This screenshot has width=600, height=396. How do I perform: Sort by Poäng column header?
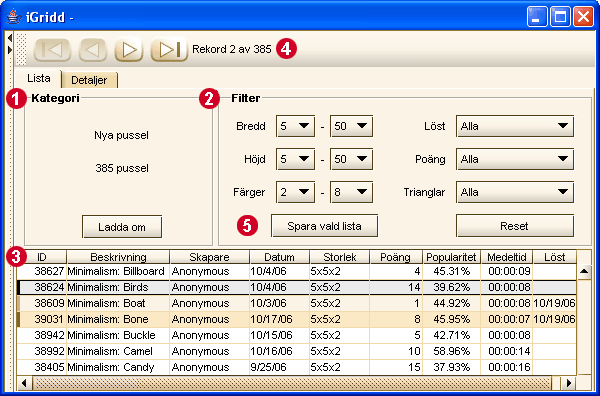tap(396, 257)
